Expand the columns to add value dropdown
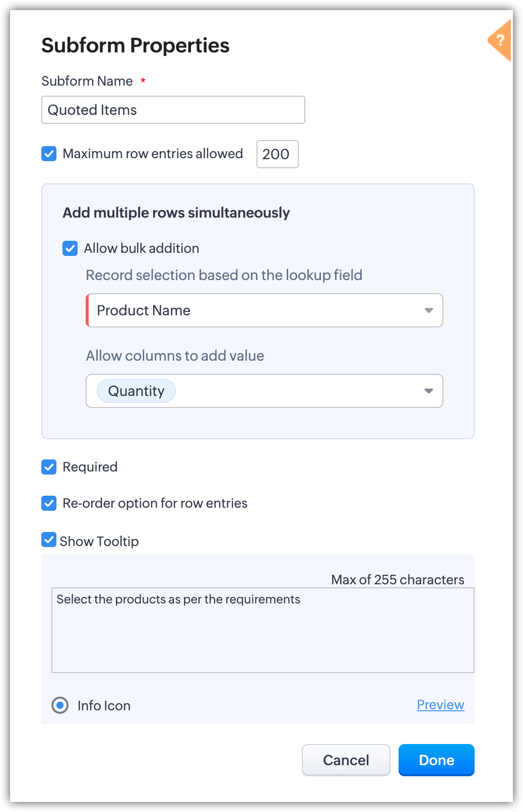This screenshot has width=523, height=812. 302,391
